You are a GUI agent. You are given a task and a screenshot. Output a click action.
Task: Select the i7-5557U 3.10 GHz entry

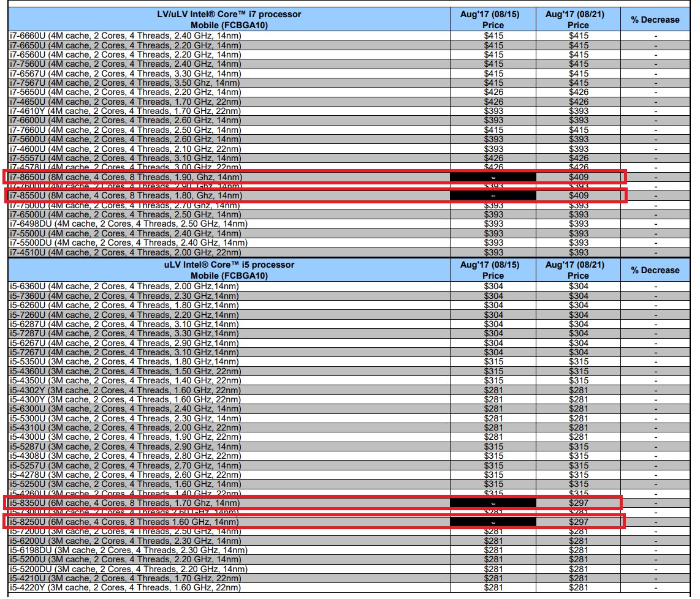(126, 159)
